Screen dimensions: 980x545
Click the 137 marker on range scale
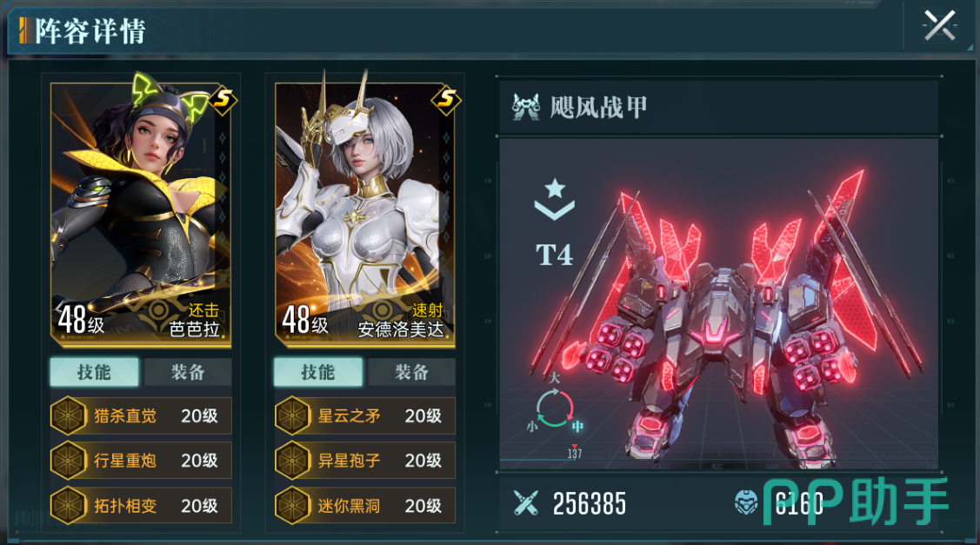575,453
